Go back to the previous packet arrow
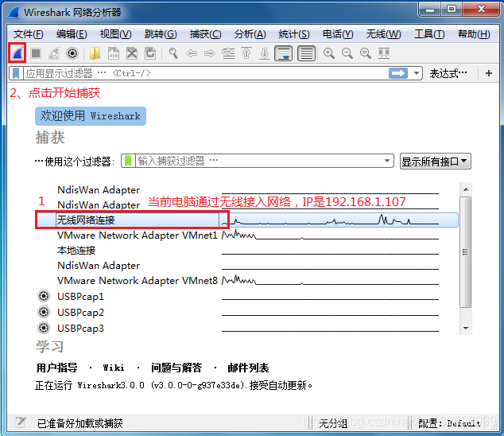Screen dimensions: 504x436 click(192, 53)
